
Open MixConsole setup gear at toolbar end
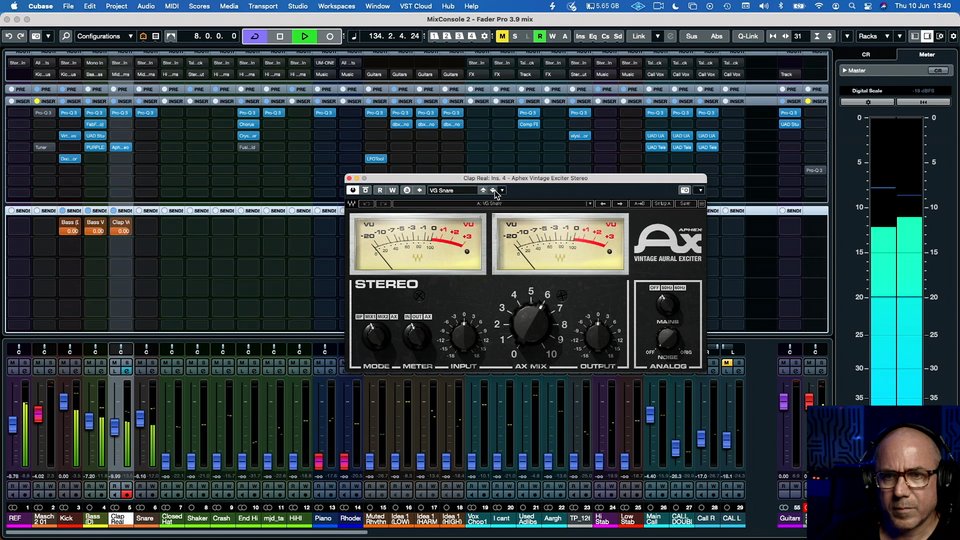953,36
